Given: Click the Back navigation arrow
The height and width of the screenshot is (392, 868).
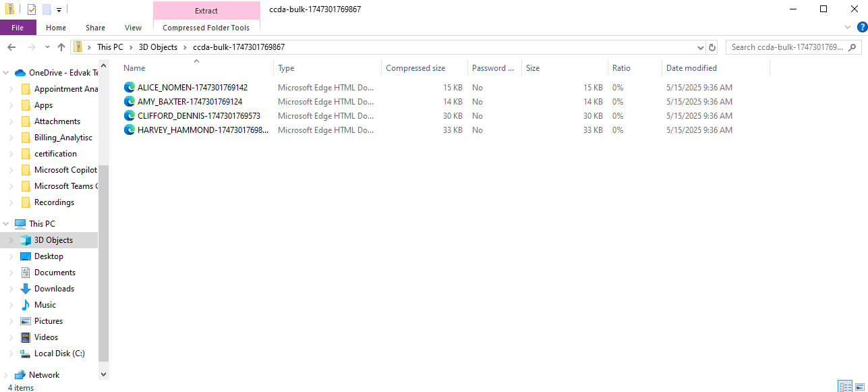Looking at the screenshot, I should coord(11,47).
